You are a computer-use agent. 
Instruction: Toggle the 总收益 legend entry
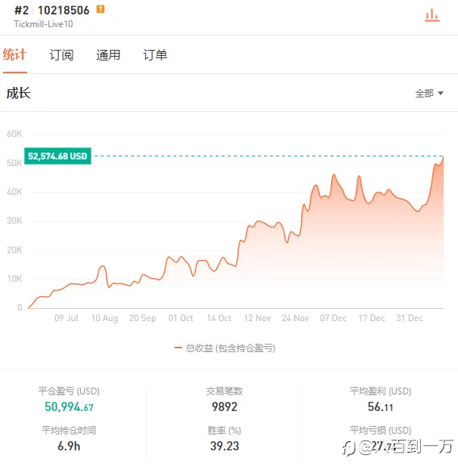pyautogui.click(x=225, y=348)
